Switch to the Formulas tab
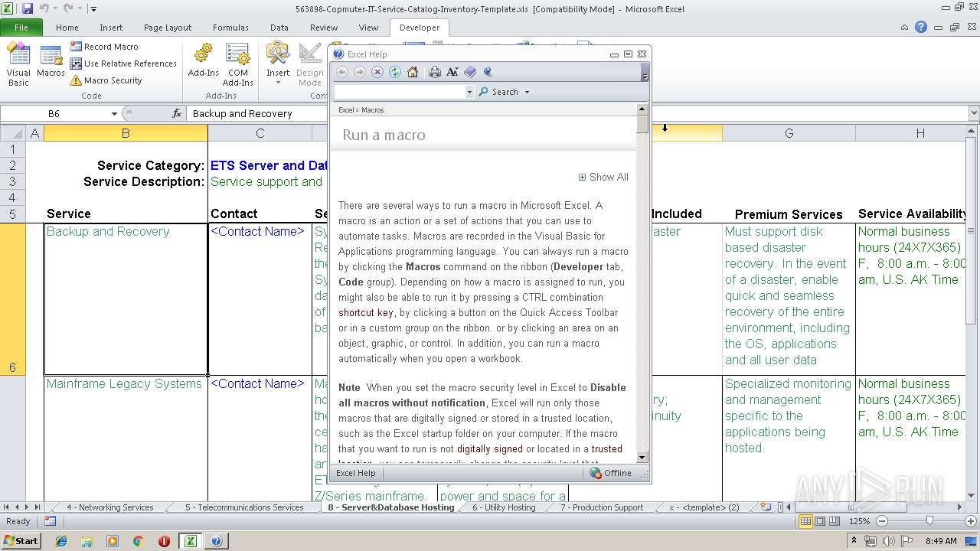Screen dimensions: 980x551 point(230,28)
